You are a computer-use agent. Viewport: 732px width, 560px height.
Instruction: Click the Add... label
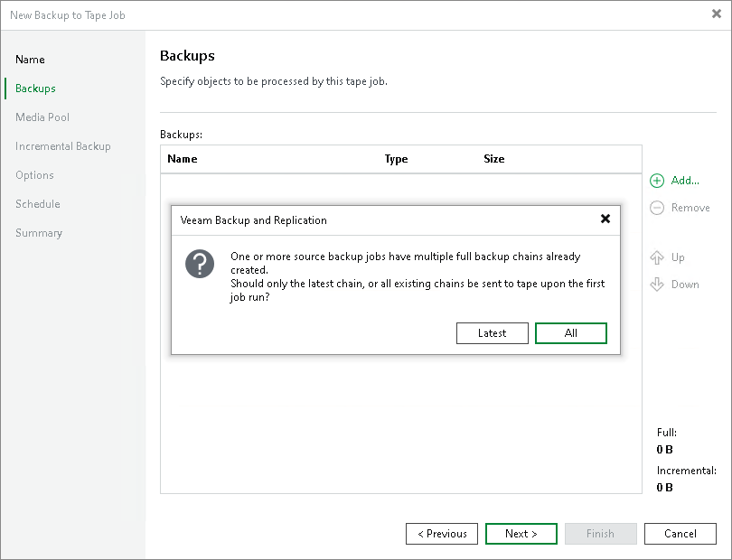(685, 181)
